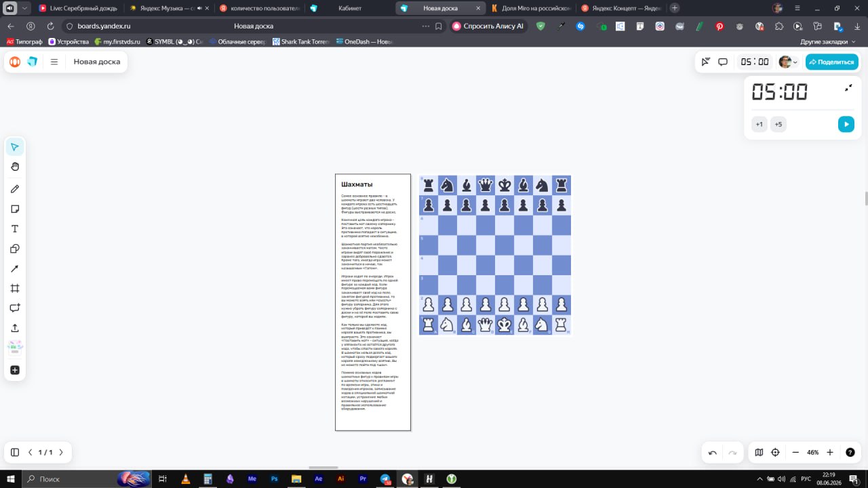Expand the browser tab search chevron
The width and height of the screenshot is (868, 488).
coord(25,8)
